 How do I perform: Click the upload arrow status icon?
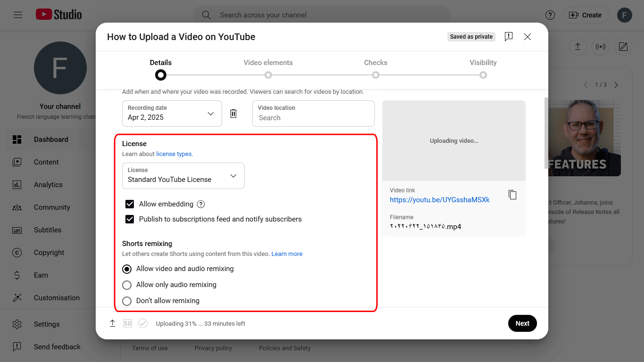click(x=112, y=323)
